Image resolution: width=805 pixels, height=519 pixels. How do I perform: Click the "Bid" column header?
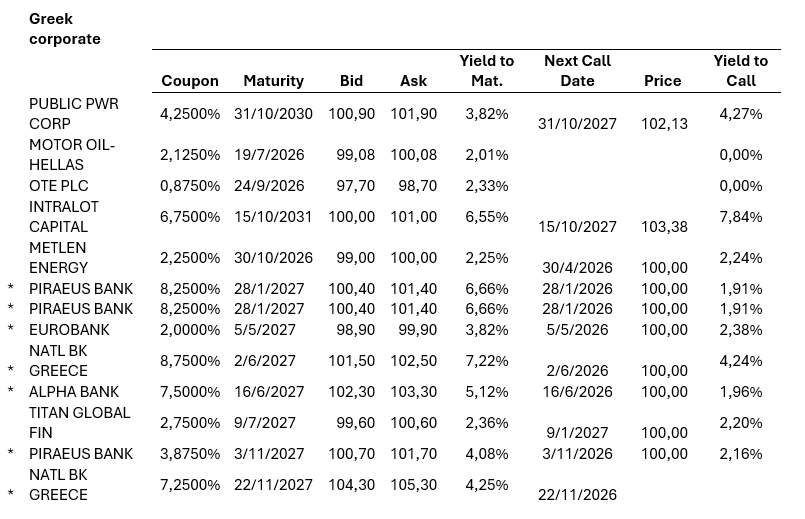point(351,81)
